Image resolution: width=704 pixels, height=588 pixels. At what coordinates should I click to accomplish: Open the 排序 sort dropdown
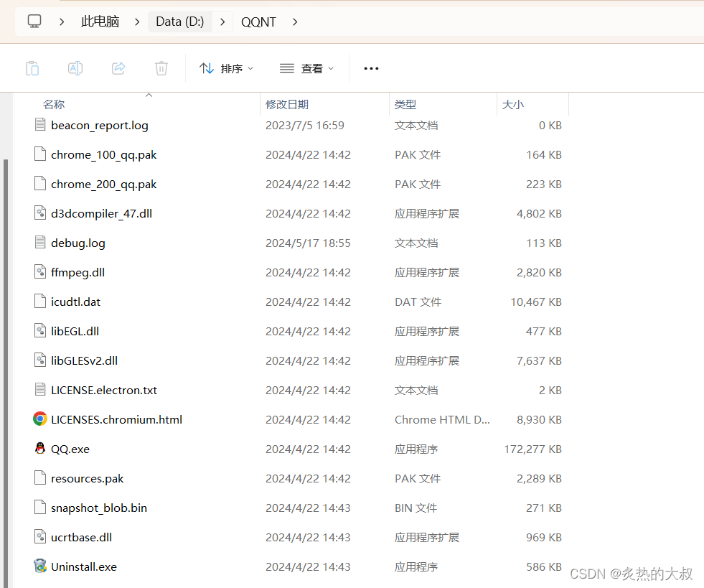tap(227, 68)
